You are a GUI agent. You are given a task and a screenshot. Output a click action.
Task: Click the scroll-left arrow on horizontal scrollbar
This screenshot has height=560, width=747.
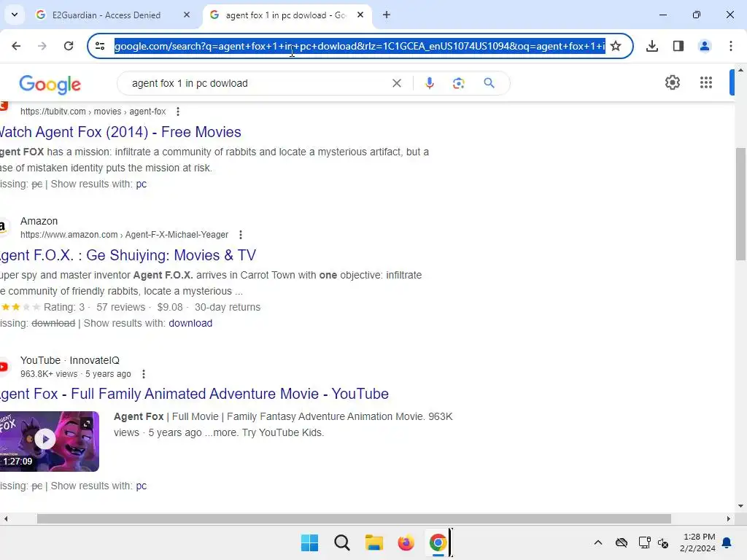point(6,518)
